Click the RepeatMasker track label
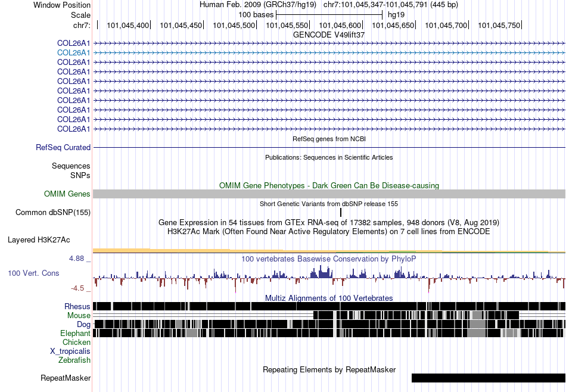 [x=66, y=378]
